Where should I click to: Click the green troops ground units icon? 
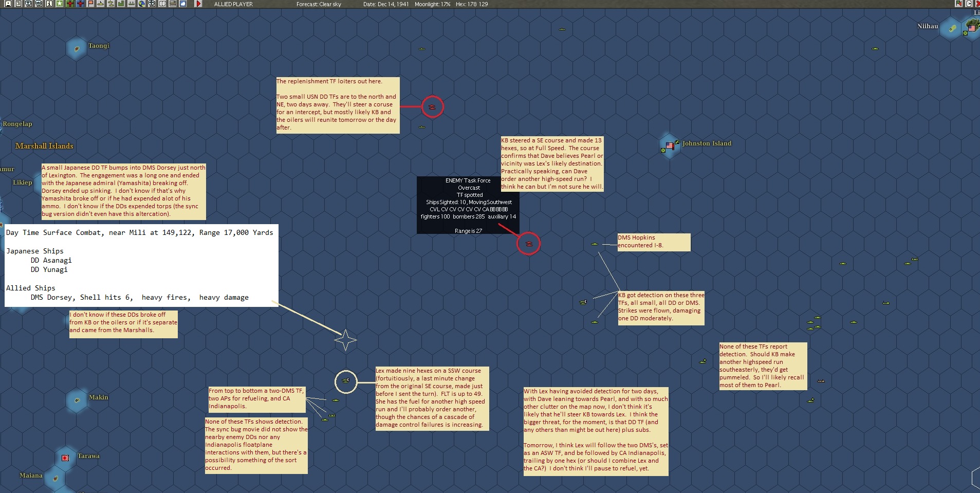click(132, 4)
